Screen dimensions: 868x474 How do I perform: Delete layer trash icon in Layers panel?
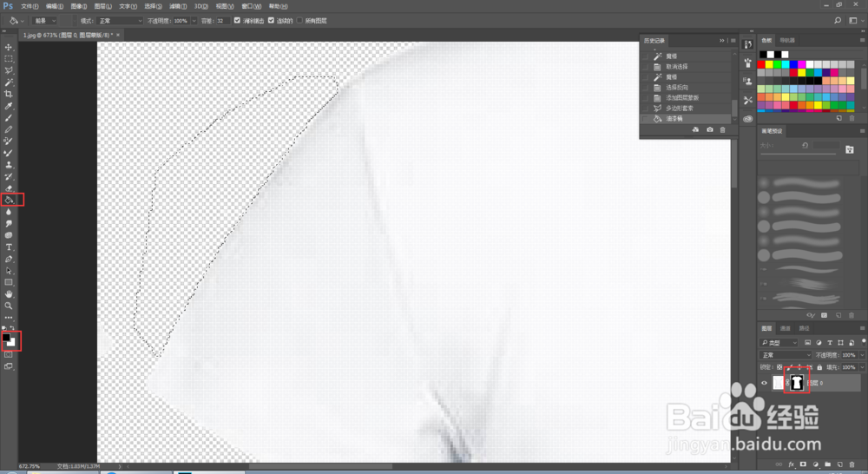[x=852, y=464]
